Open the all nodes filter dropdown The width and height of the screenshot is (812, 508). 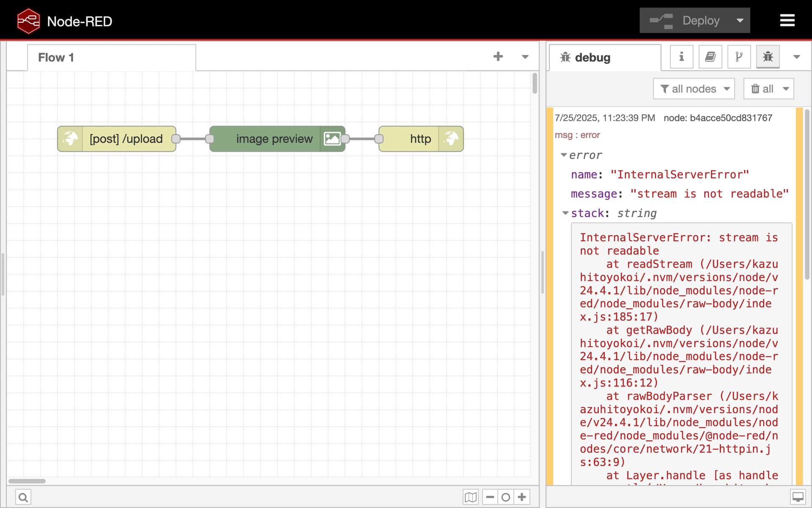pyautogui.click(x=694, y=88)
